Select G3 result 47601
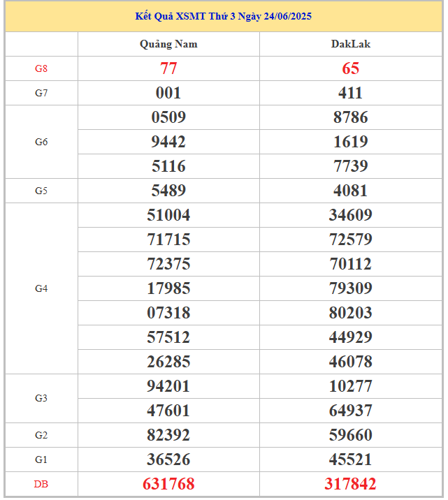The image size is (448, 500). pyautogui.click(x=168, y=411)
